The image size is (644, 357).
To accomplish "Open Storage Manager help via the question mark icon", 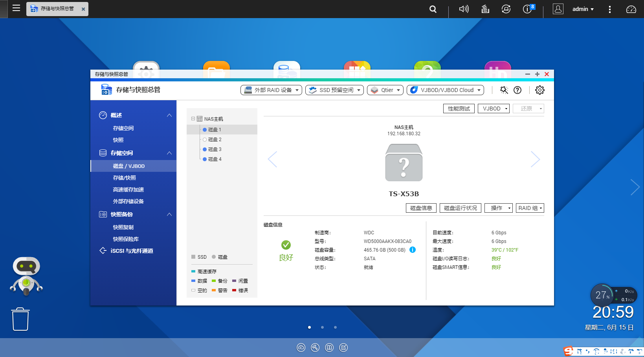I will click(517, 90).
